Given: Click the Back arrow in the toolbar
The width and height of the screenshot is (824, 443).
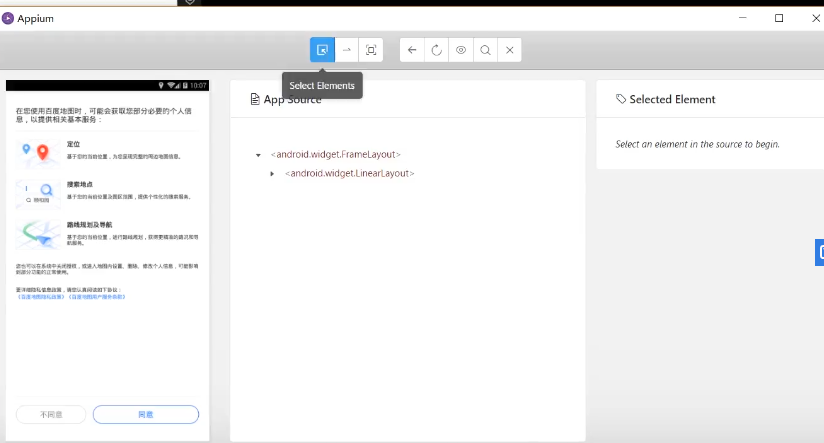Looking at the screenshot, I should 412,50.
